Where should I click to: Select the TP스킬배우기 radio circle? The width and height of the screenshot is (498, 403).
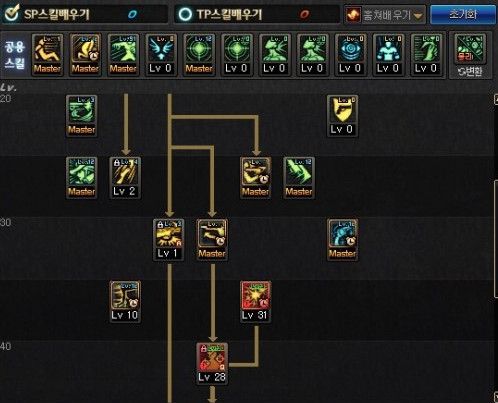click(x=185, y=14)
